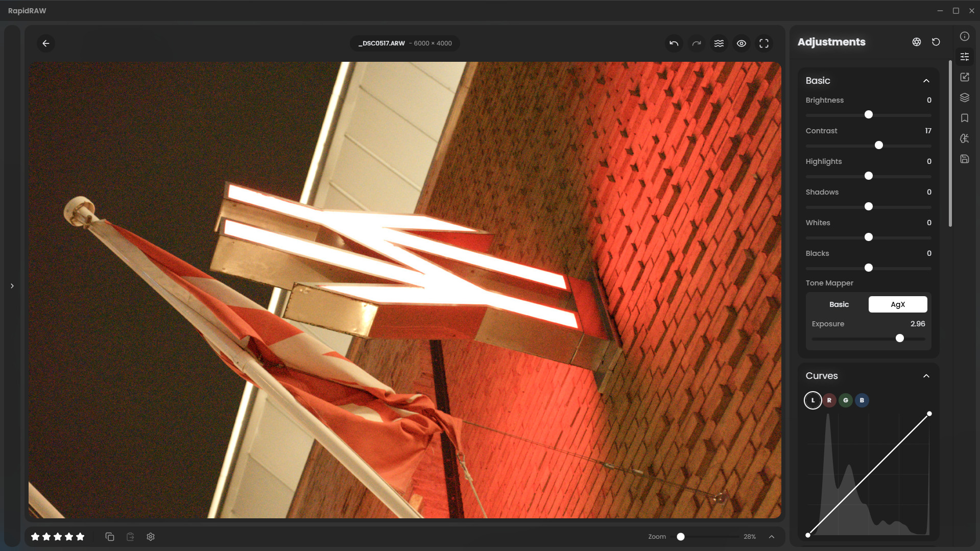Open the crop panel tab in the sidebar
This screenshot has width=980, height=551.
pyautogui.click(x=964, y=77)
